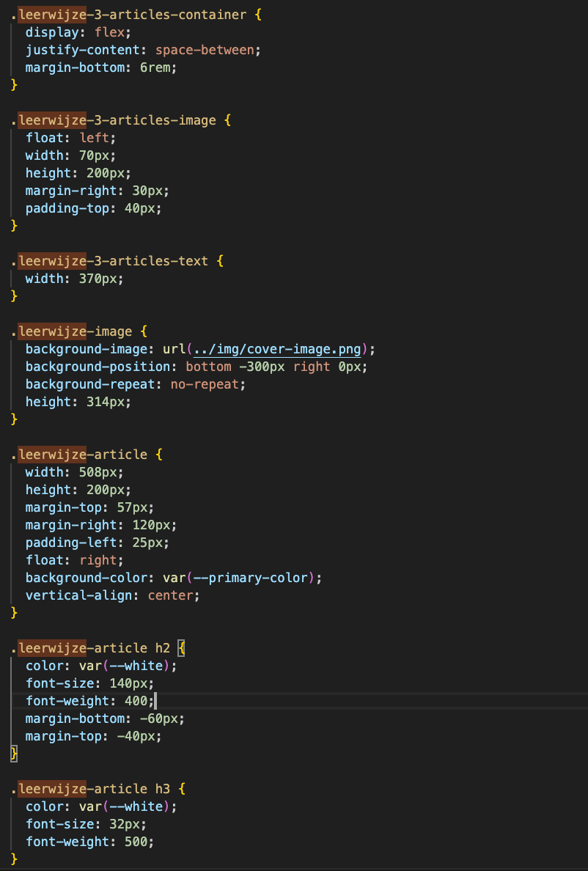This screenshot has width=588, height=871.
Task: Place cursor on 'font-weight: 400;' line
Action: coord(90,701)
